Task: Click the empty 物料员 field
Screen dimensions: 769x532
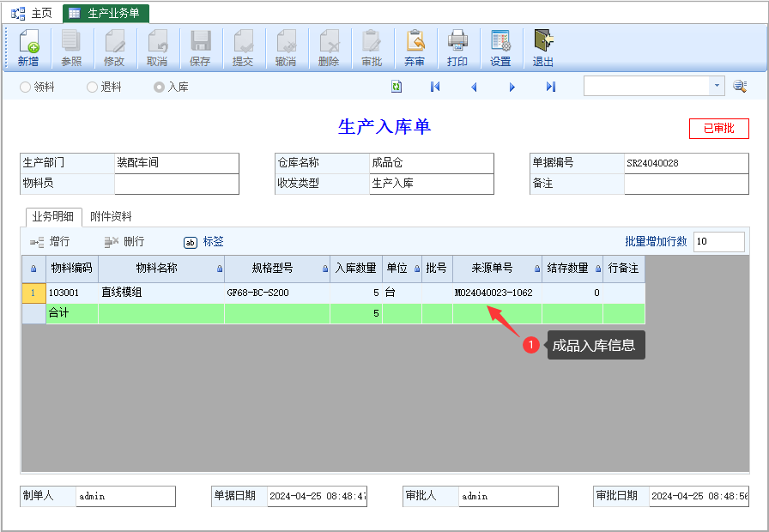Action: point(177,184)
